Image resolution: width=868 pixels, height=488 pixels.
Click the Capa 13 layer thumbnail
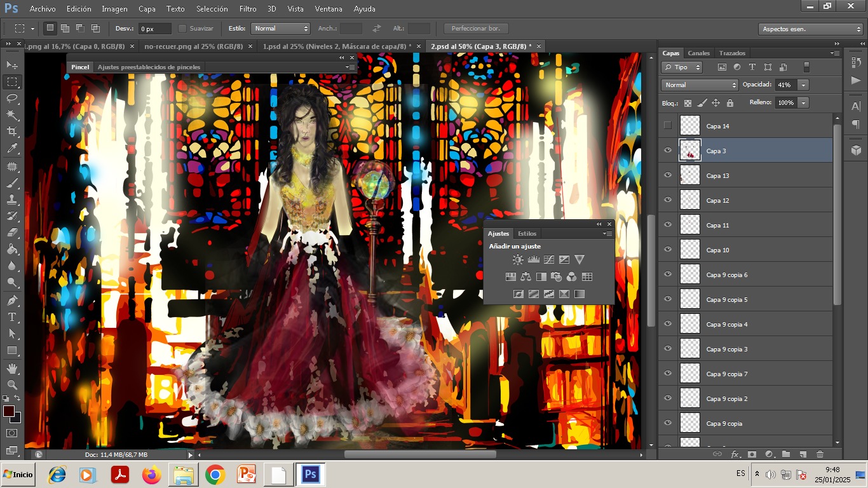(690, 175)
